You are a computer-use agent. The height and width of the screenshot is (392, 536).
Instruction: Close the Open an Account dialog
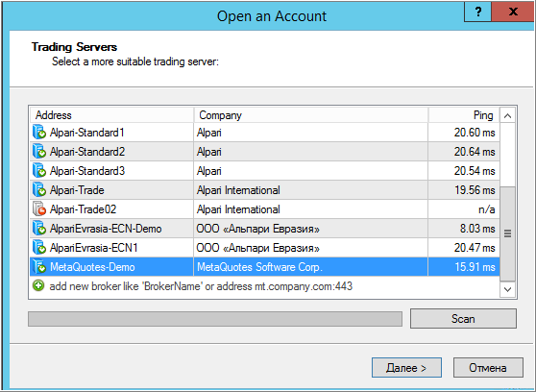coord(513,12)
